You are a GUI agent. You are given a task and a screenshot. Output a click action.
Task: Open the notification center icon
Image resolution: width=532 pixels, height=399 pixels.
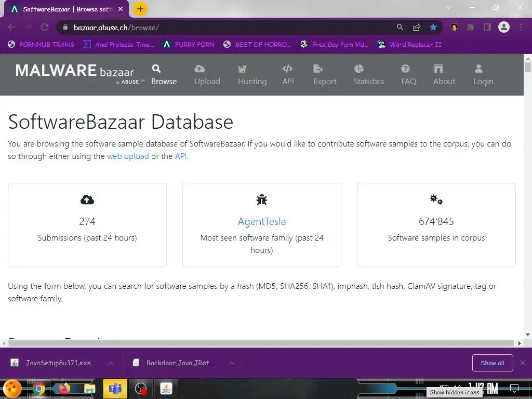point(514,388)
